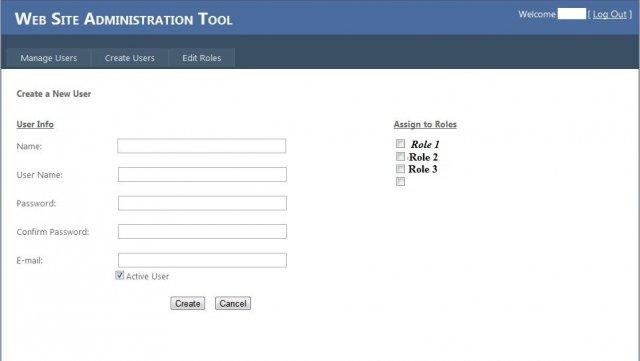
Task: Click the Welcome text in the header
Action: click(537, 14)
